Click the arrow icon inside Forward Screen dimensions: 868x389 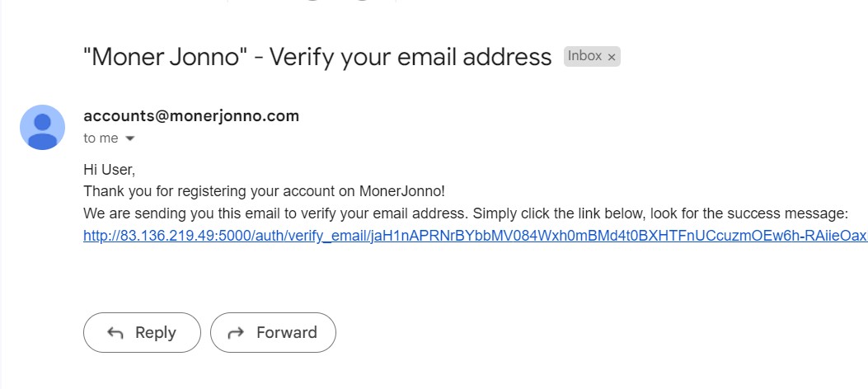[236, 333]
